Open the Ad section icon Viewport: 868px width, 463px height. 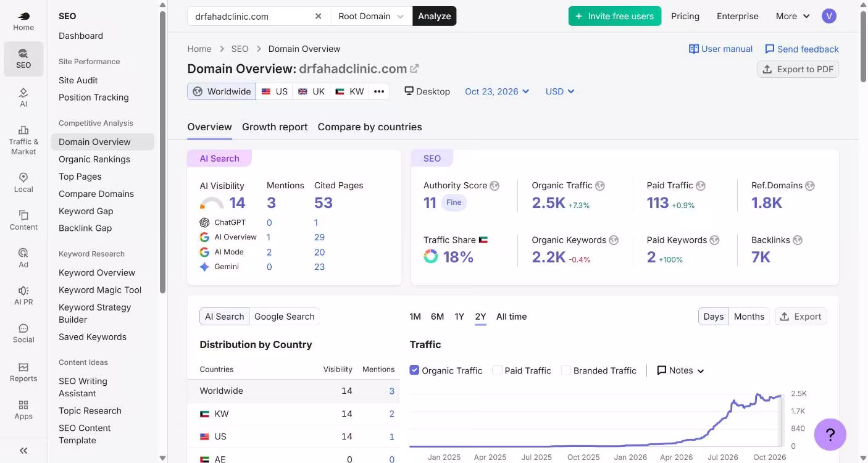pos(23,257)
